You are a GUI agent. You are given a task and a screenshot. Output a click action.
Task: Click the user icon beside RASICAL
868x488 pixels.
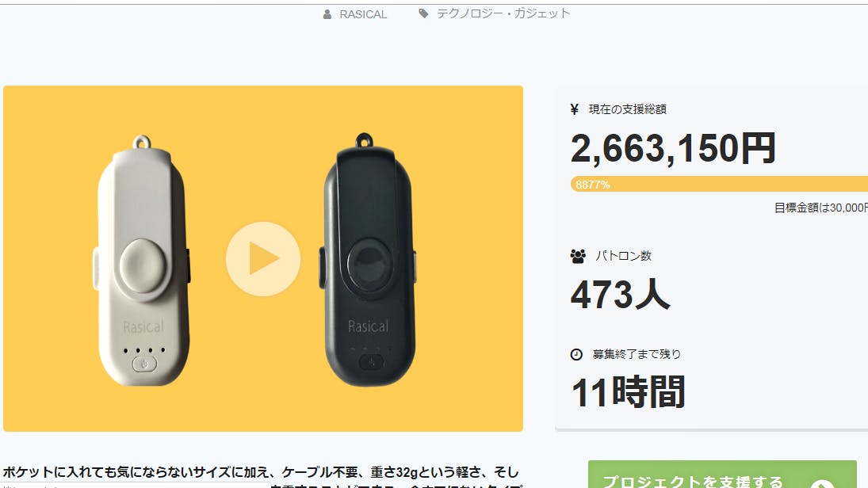[327, 14]
